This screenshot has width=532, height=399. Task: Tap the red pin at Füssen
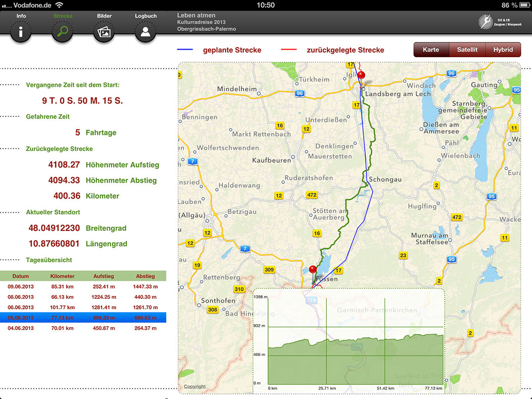coord(313,270)
